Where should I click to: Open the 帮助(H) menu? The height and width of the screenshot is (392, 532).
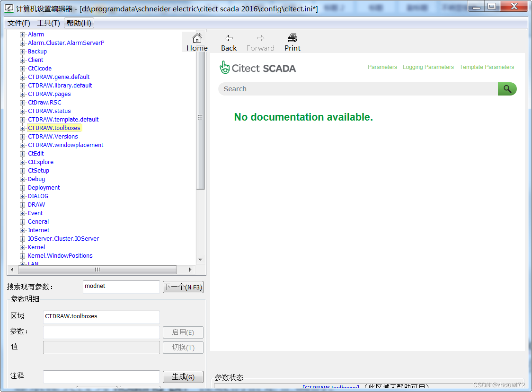79,22
